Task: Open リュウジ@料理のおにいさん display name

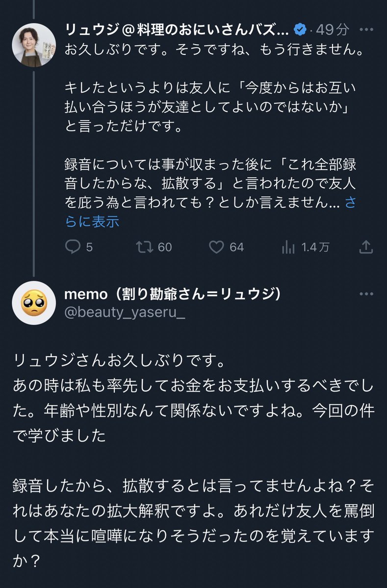Action: point(177,30)
